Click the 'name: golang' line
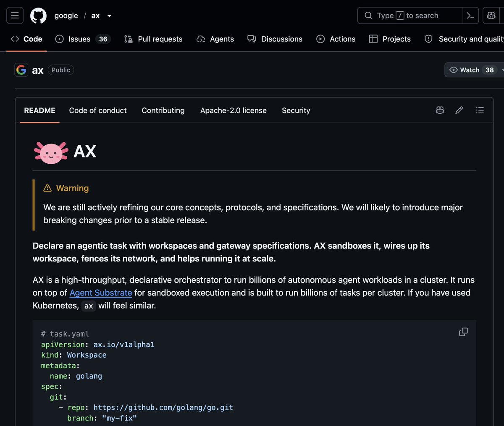The image size is (504, 426). [76, 376]
